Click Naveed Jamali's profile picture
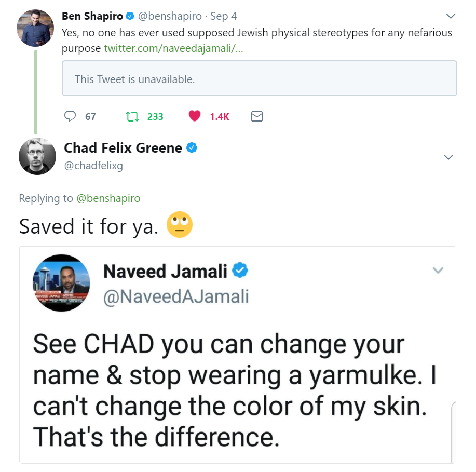Image resolution: width=476 pixels, height=472 pixels. coord(61,283)
